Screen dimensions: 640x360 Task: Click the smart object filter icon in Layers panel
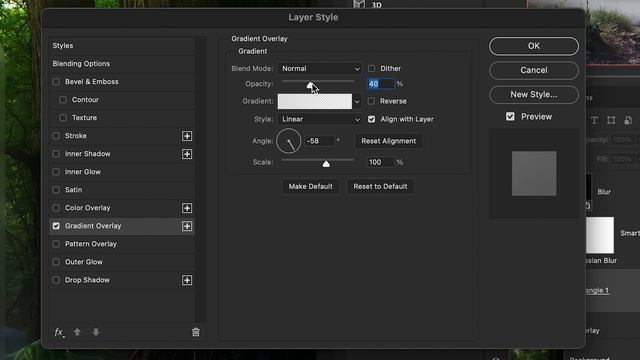coord(628,120)
